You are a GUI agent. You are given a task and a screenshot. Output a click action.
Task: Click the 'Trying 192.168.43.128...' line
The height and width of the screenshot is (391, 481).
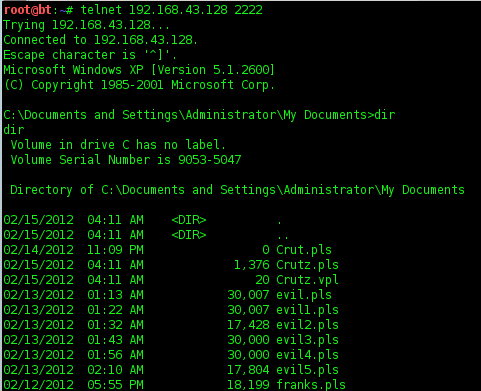(x=86, y=25)
